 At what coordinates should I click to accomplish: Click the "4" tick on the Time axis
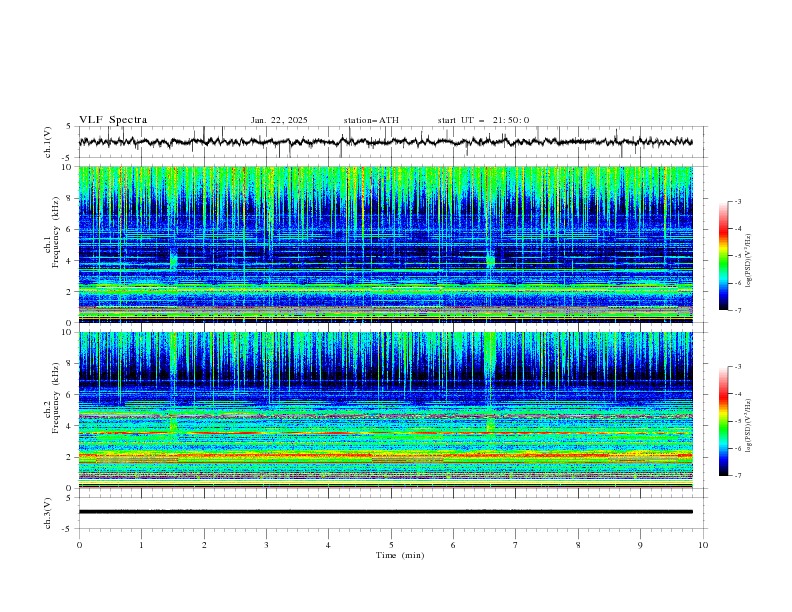point(328,545)
